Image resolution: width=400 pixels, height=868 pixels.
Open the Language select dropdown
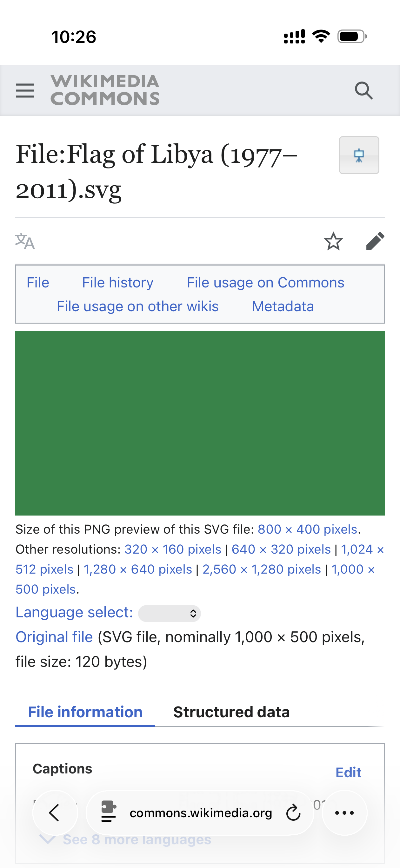[169, 613]
